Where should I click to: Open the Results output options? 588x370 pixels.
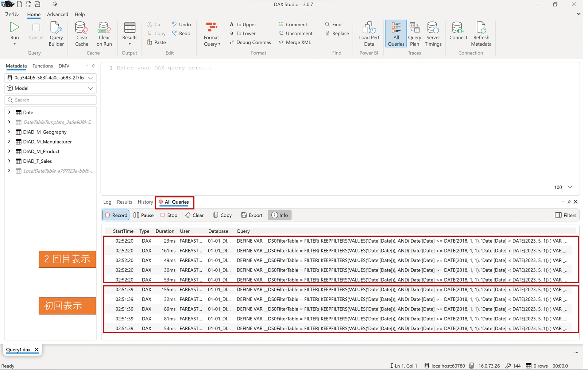point(129,34)
